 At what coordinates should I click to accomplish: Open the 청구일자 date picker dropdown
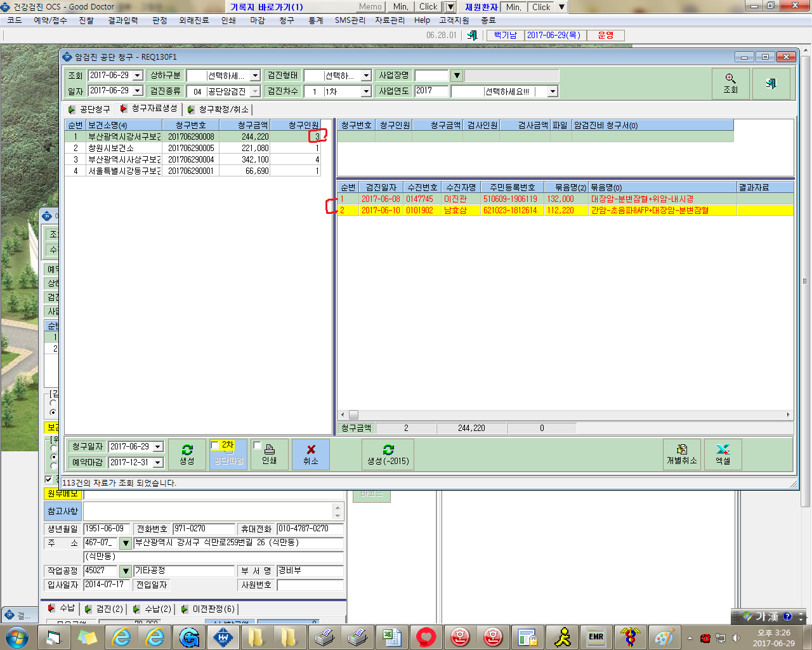pos(158,447)
